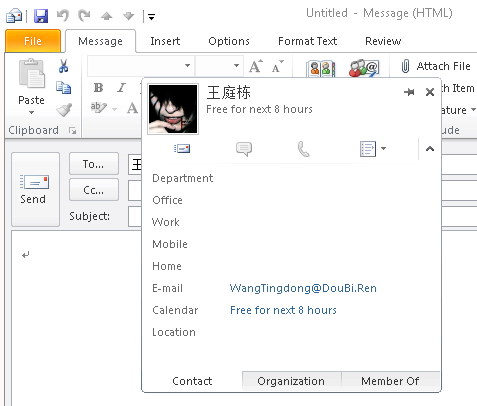Click the contact card more options icon

(368, 149)
